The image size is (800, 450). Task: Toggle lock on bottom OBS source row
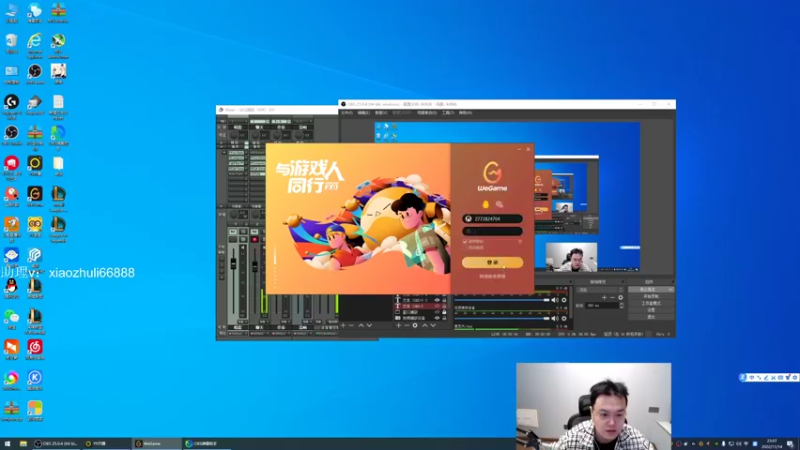pos(444,318)
